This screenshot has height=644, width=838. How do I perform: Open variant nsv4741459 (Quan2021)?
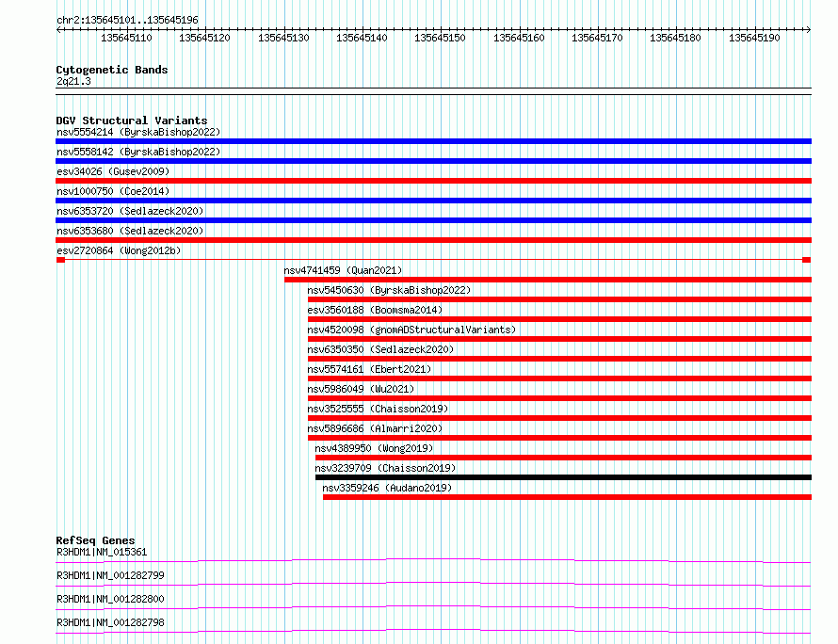point(343,270)
